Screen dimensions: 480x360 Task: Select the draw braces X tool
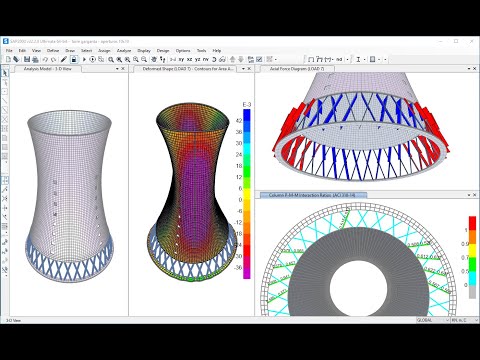click(x=5, y=119)
